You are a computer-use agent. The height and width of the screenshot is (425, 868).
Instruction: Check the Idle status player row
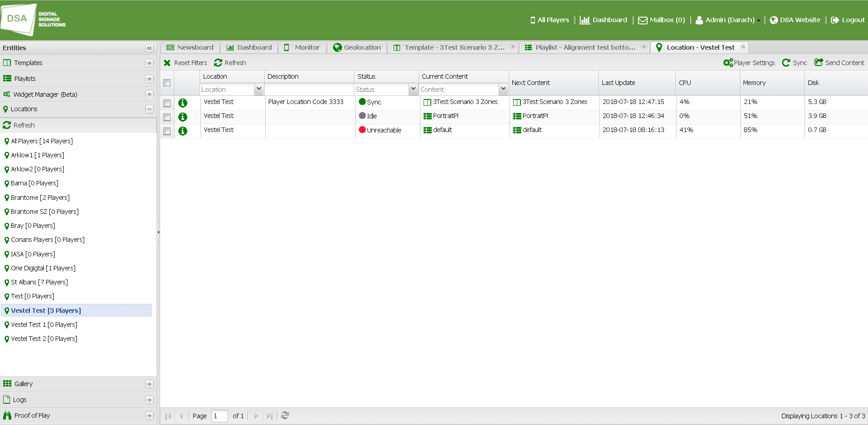(x=167, y=117)
